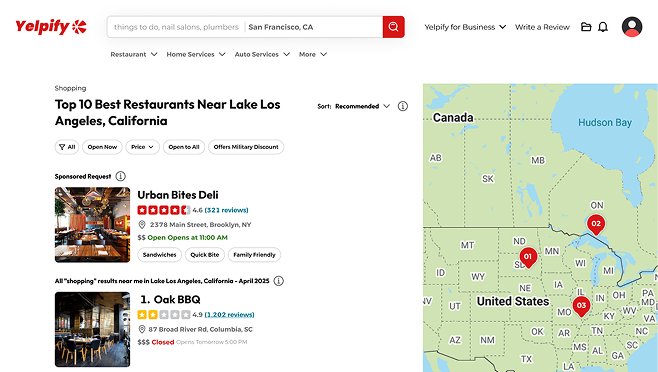
Task: Toggle the Open Now filter
Action: (x=102, y=147)
